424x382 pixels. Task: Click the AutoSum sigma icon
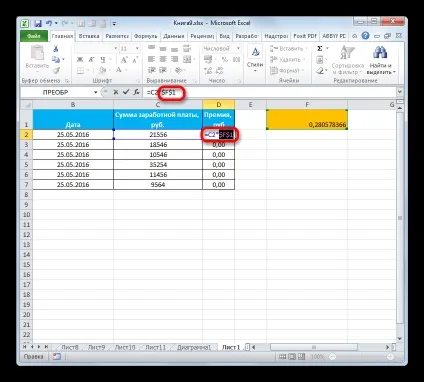click(320, 49)
